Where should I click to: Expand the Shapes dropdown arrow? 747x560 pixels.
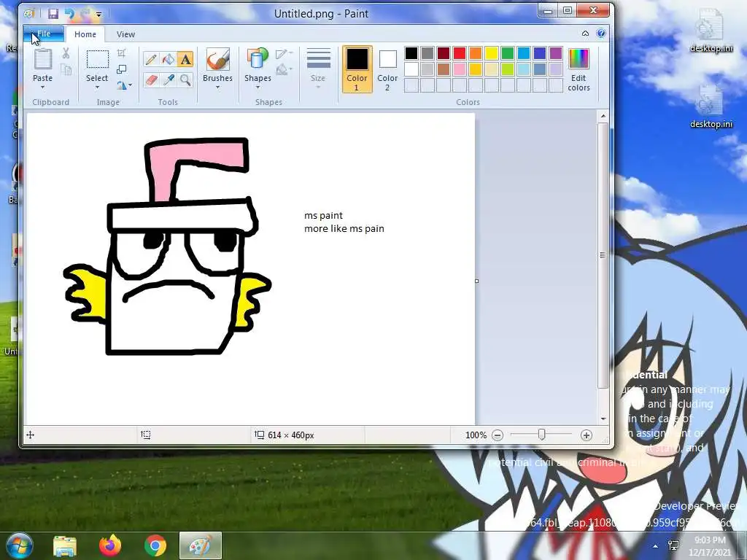point(258,87)
